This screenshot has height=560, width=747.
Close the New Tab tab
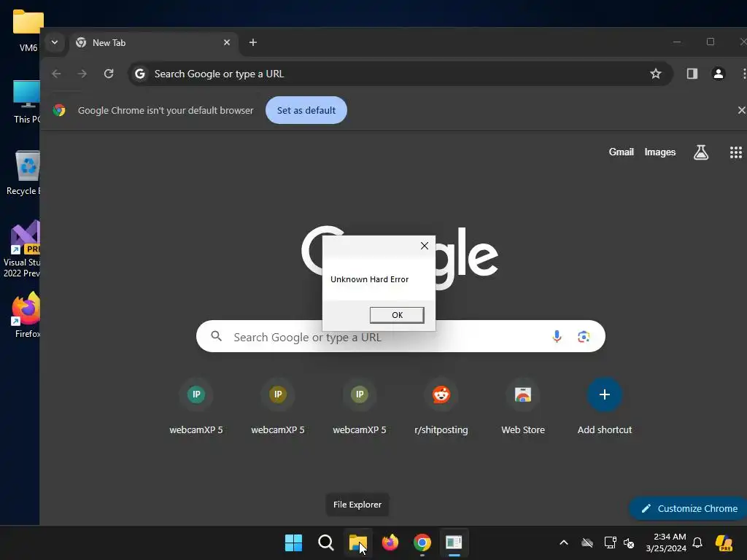click(227, 42)
